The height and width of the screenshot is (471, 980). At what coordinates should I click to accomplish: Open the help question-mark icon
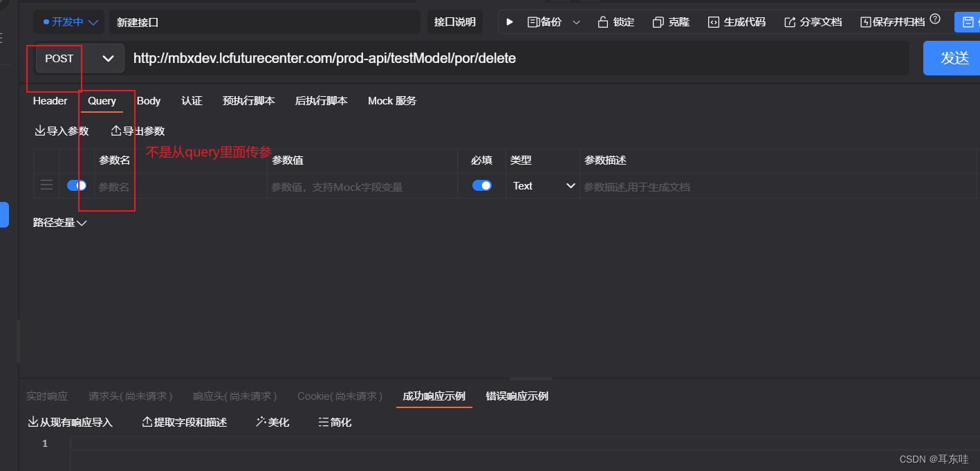click(935, 20)
